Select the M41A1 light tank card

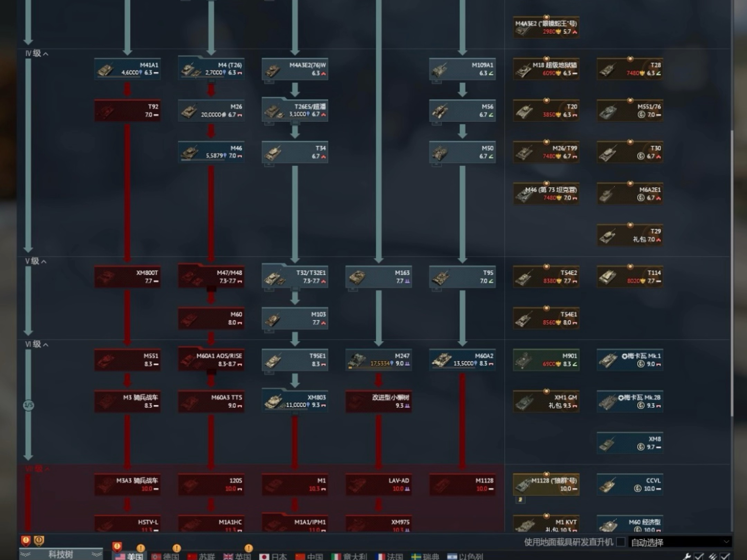point(127,69)
